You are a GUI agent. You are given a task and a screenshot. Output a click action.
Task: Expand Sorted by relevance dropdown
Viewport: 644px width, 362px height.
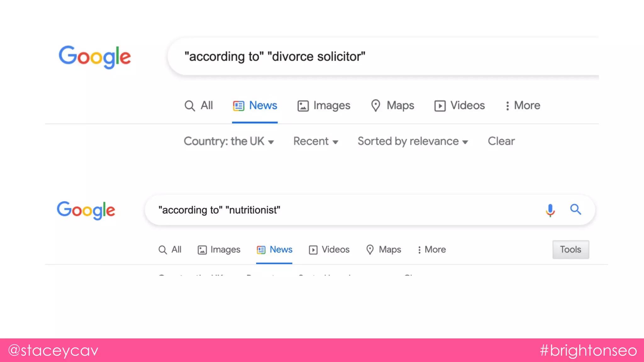point(413,141)
